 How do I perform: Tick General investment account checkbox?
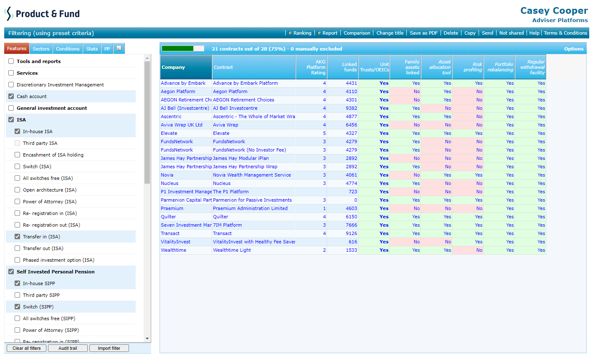pyautogui.click(x=11, y=108)
